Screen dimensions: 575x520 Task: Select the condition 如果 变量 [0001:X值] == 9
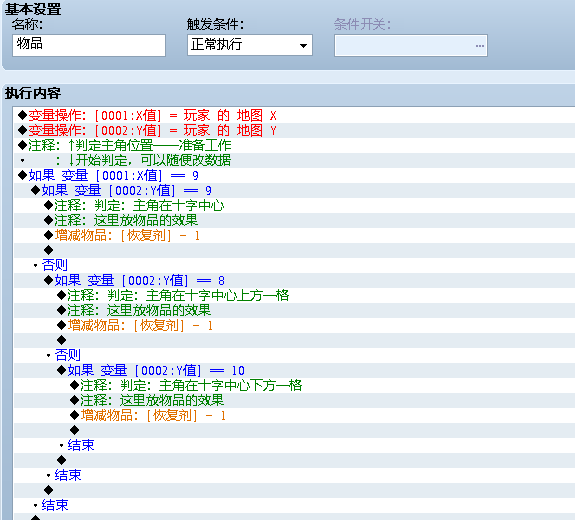coord(108,176)
